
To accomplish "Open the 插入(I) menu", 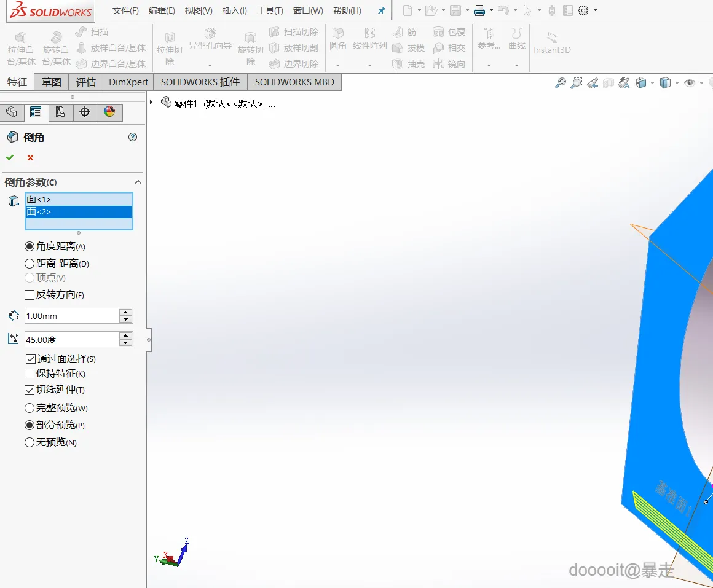I will (235, 10).
